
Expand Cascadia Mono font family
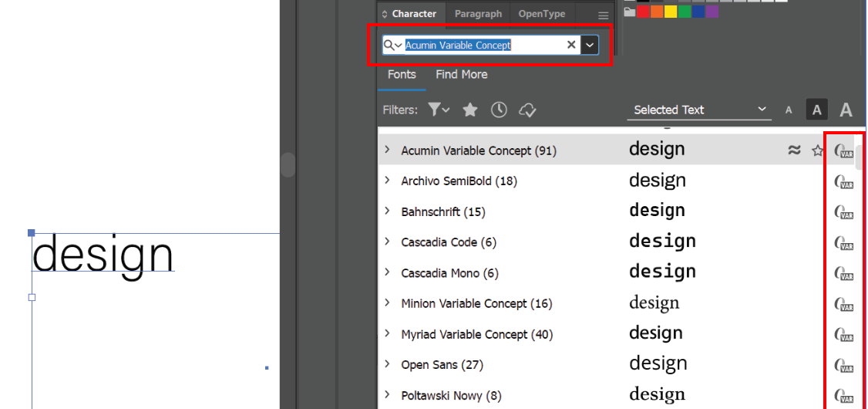[x=388, y=272]
